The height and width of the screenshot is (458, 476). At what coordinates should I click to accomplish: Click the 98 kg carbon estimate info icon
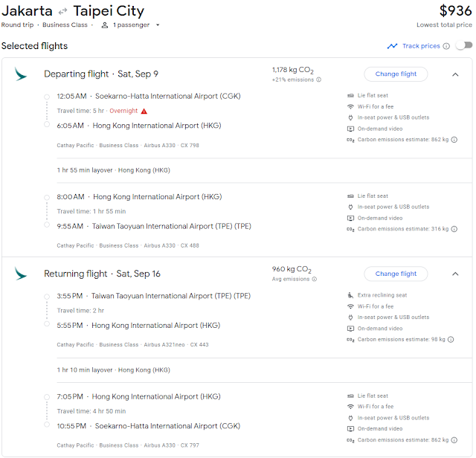point(451,339)
